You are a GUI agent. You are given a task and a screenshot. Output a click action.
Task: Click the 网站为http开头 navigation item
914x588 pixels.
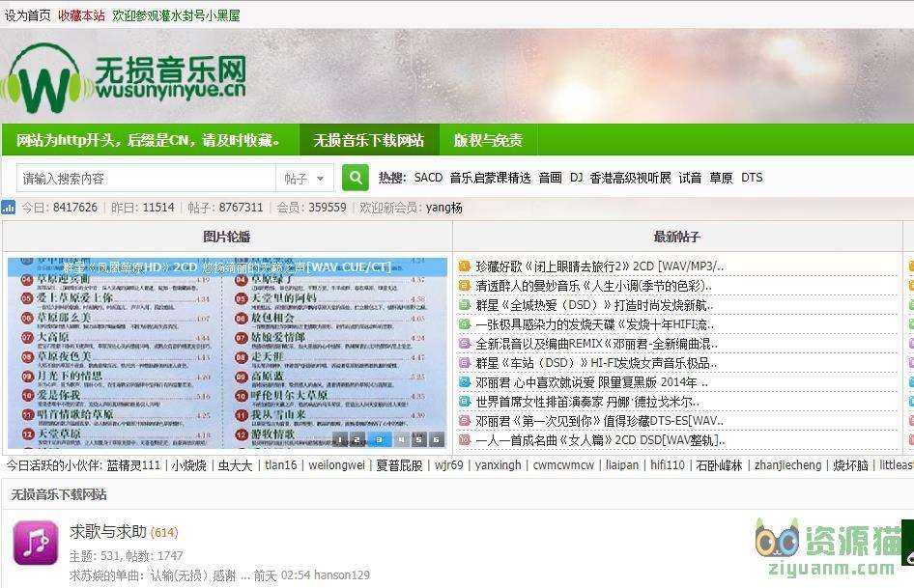(149, 140)
